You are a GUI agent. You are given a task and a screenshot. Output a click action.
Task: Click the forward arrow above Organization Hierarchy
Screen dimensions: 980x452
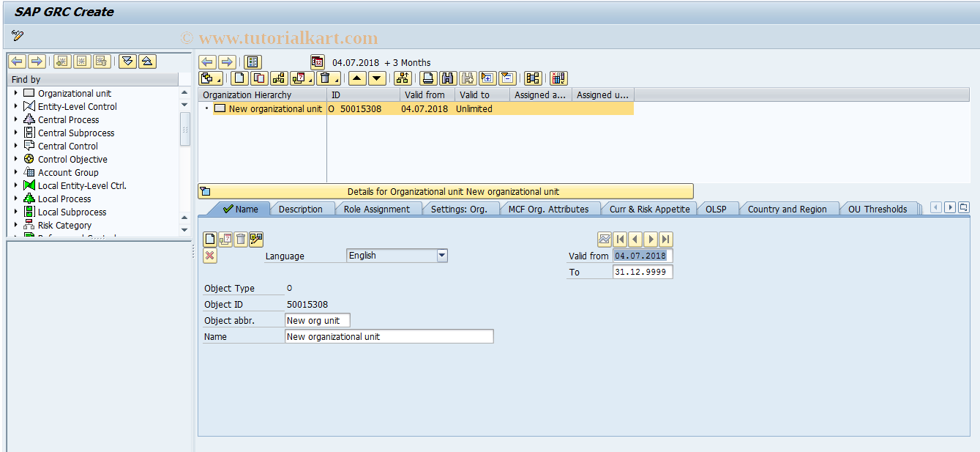(x=228, y=62)
